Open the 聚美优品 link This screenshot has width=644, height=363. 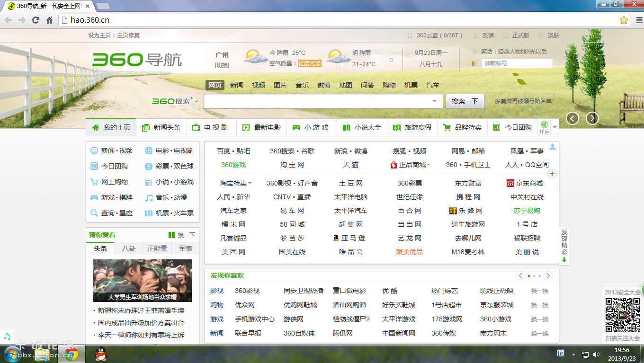coord(410,252)
